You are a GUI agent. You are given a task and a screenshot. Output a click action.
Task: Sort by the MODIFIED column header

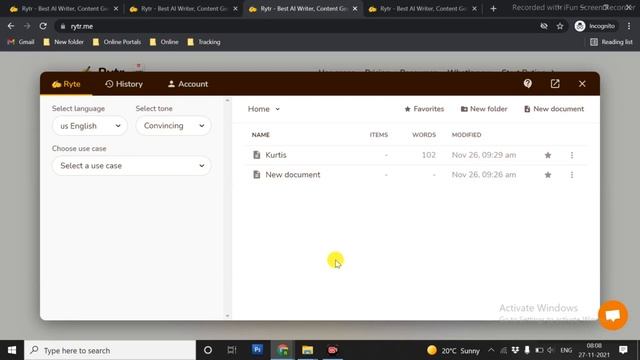[467, 135]
